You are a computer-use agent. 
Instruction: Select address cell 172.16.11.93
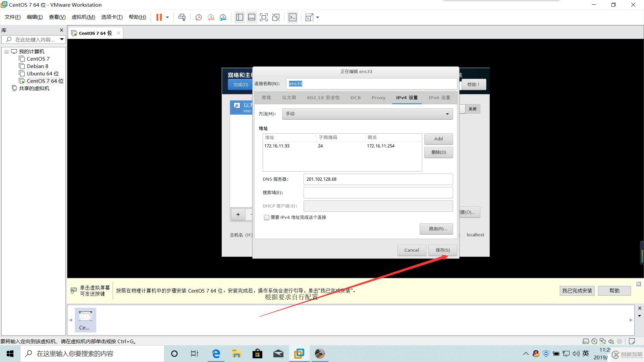pos(277,146)
